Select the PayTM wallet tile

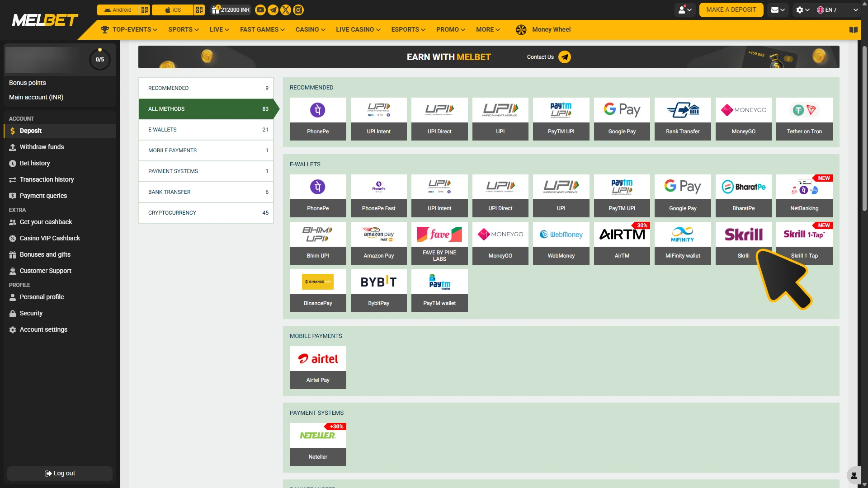(439, 291)
